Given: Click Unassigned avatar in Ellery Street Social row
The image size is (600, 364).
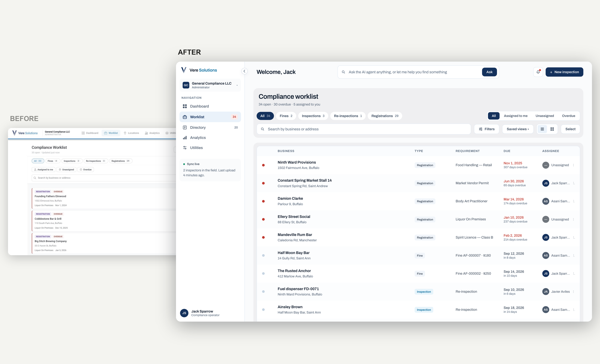Looking at the screenshot, I should (546, 219).
